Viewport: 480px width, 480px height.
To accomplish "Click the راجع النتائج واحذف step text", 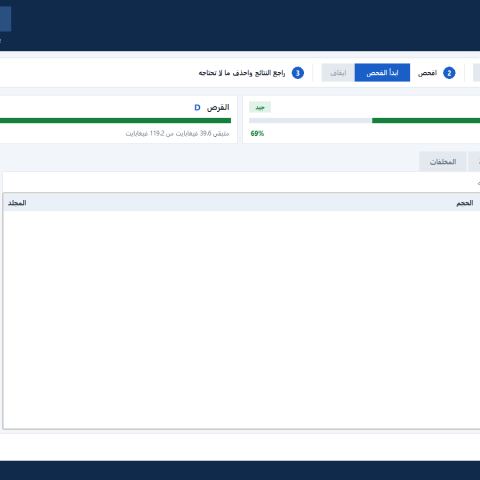I will [x=242, y=73].
